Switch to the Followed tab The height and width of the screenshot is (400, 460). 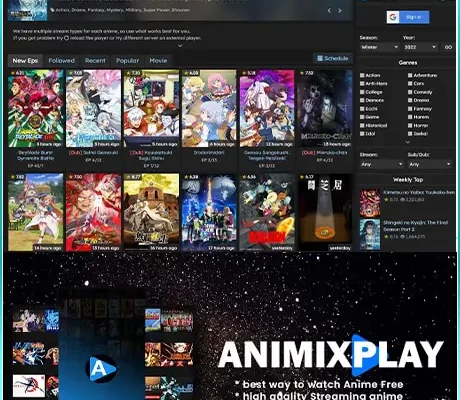tap(61, 61)
